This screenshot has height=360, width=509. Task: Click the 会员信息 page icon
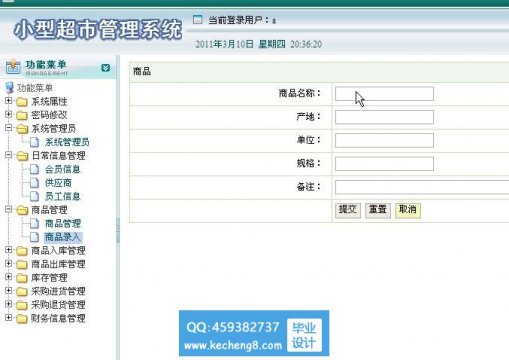point(34,169)
